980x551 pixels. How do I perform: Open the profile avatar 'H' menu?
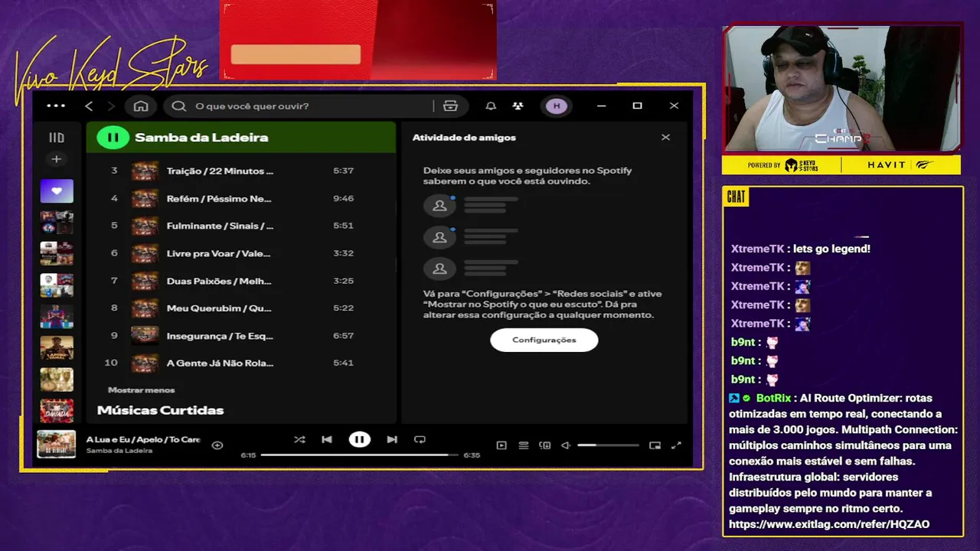[x=557, y=106]
